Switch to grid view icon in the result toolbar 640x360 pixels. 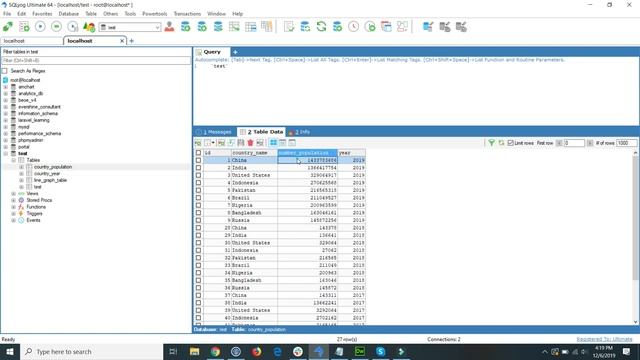pos(273,142)
